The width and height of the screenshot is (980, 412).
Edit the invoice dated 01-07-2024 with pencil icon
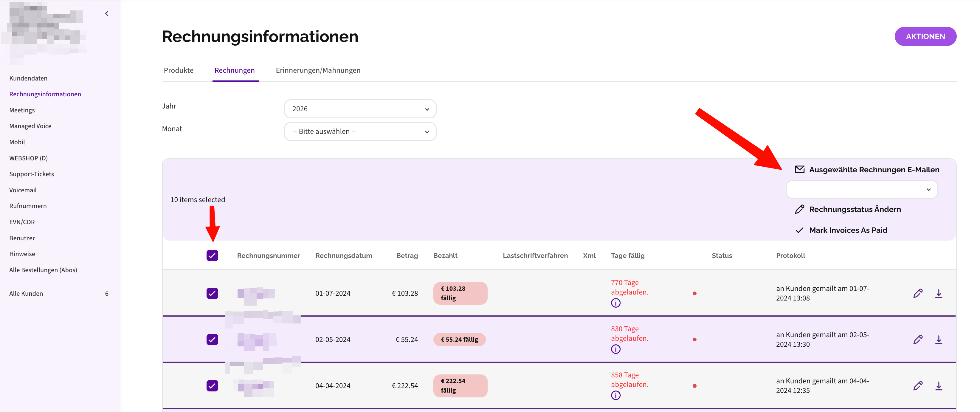point(918,293)
